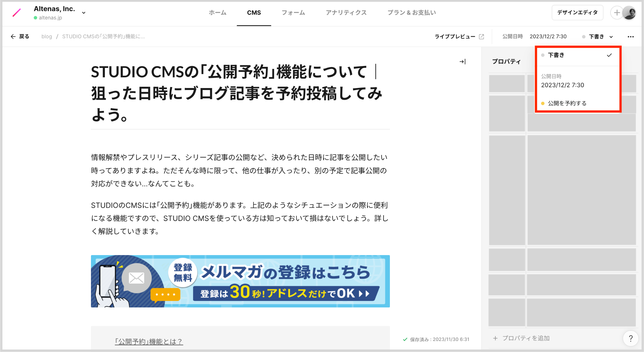Click the paragraph starting STUDIOのCMSには
The image size is (644, 352).
[x=240, y=218]
